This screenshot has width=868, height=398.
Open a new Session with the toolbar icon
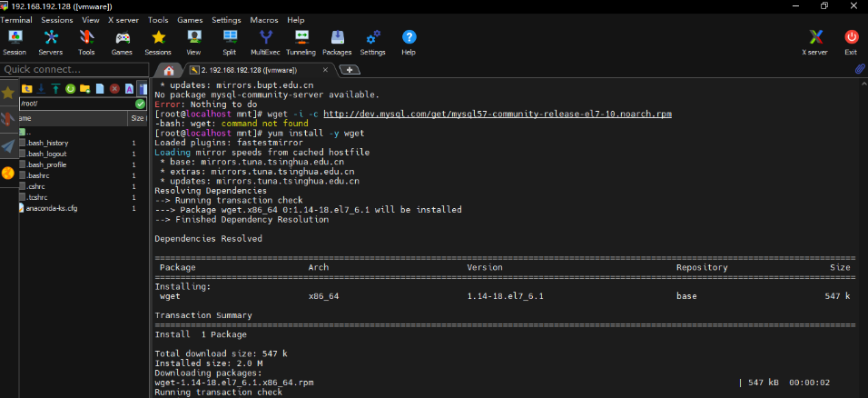(x=15, y=42)
